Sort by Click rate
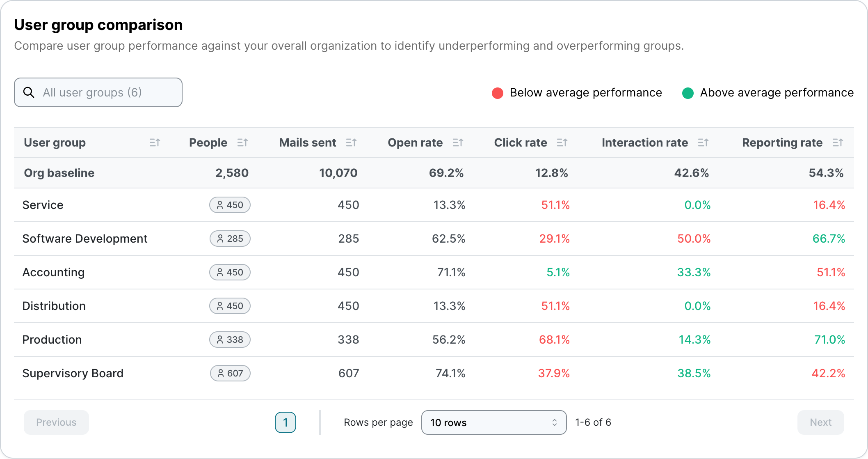Screen dimensions: 868x459 pyautogui.click(x=563, y=142)
